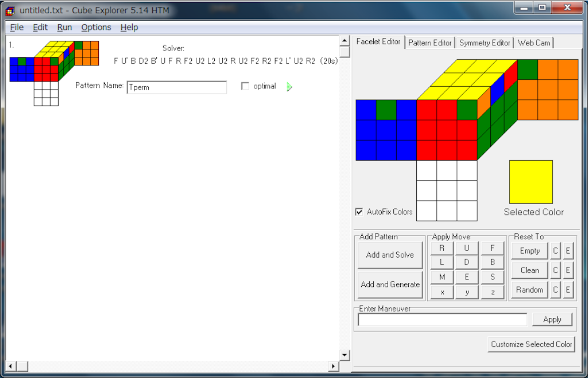
Task: Apply the F move
Action: tap(492, 248)
